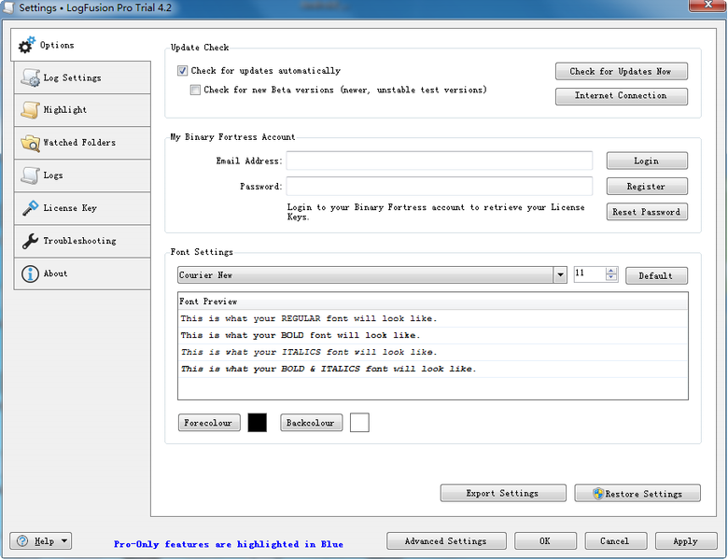
Task: Click the Logs documents icon
Action: [x=29, y=175]
